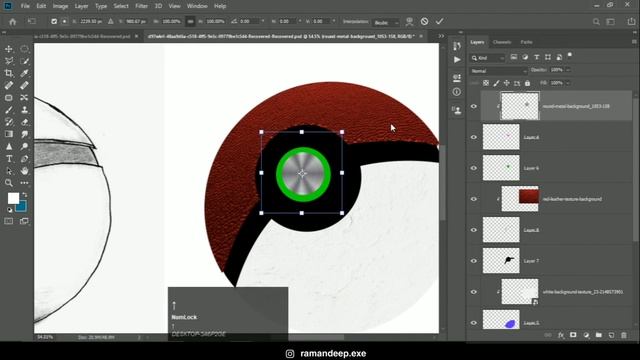Select the Polygonal Lasso tool
Image resolution: width=640 pixels, height=360 pixels.
click(x=9, y=61)
